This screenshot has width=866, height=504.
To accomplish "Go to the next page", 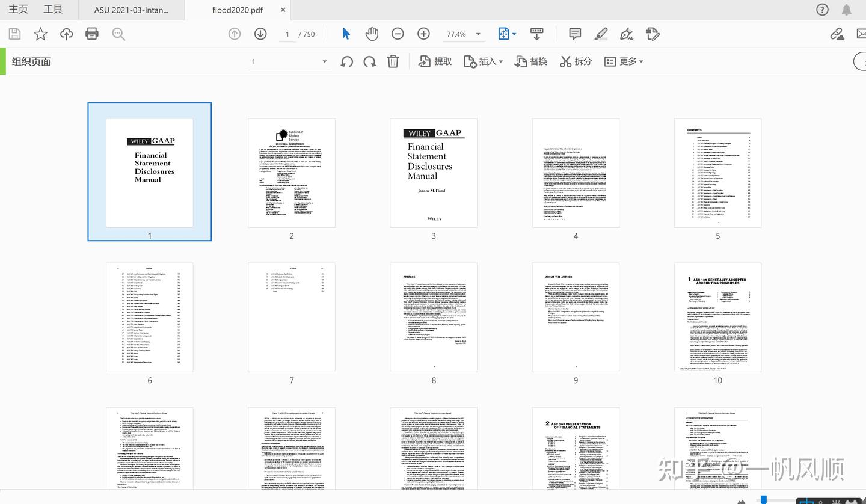I will pos(260,34).
